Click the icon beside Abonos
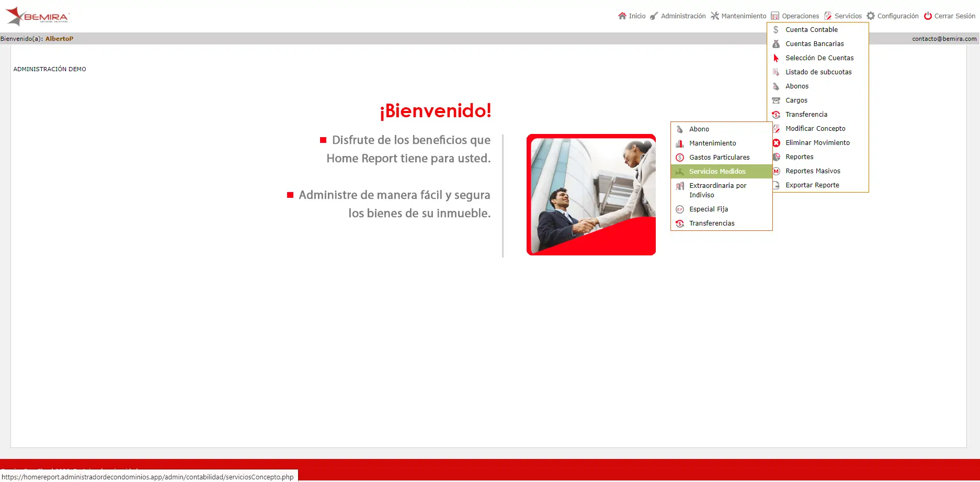Screen dimensions: 980x482 point(776,86)
